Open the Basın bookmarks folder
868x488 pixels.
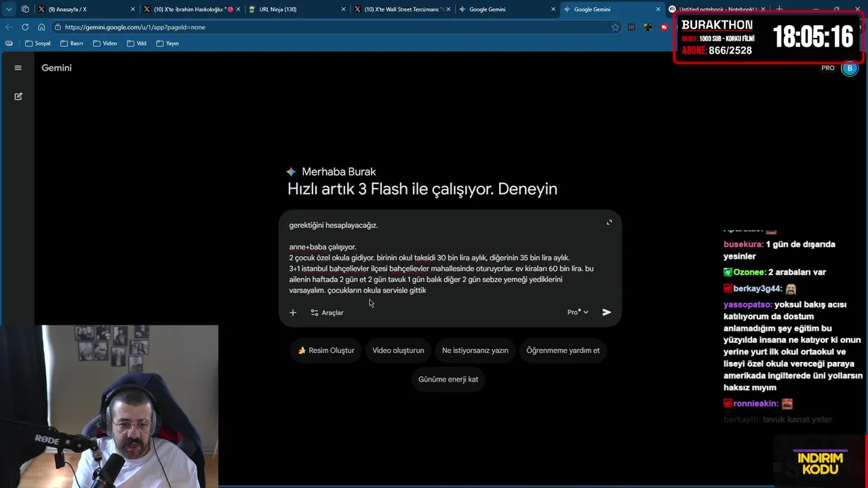point(72,43)
